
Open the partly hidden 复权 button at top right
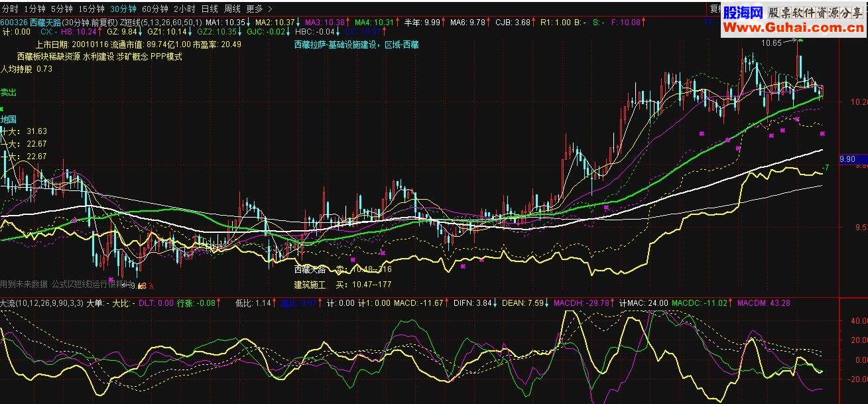click(x=715, y=9)
